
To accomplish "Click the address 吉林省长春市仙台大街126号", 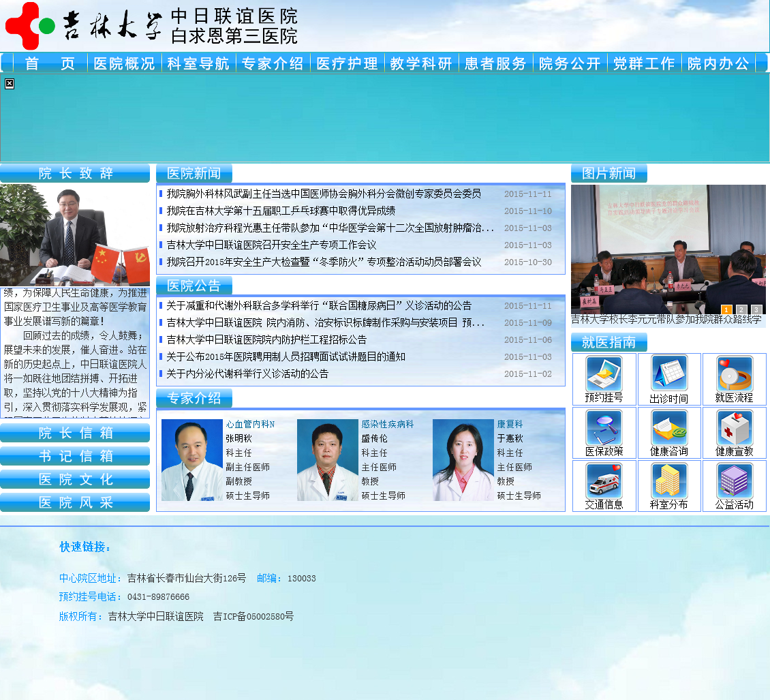I will point(187,578).
